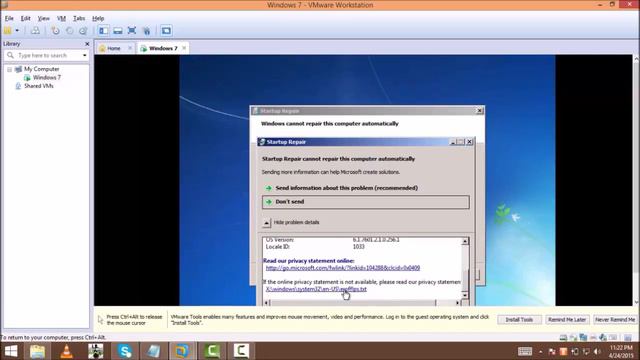Click the console view toolbar icon
The image size is (640, 360).
click(x=166, y=31)
